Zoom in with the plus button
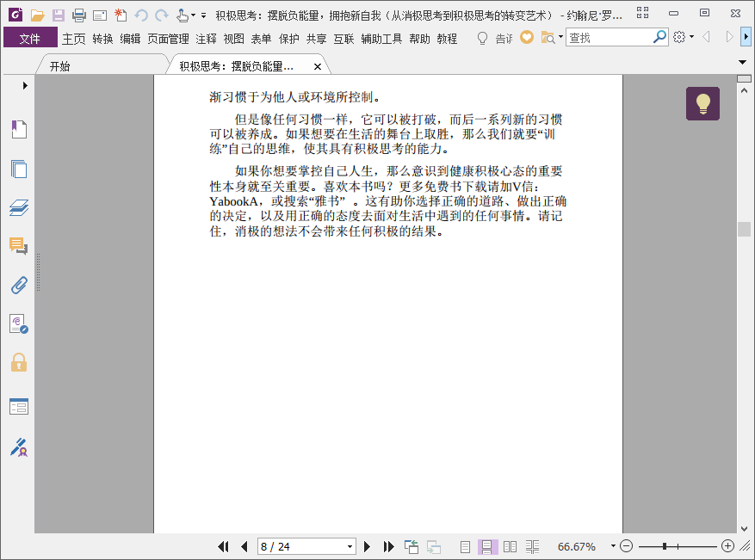The height and width of the screenshot is (560, 755). coord(727,546)
